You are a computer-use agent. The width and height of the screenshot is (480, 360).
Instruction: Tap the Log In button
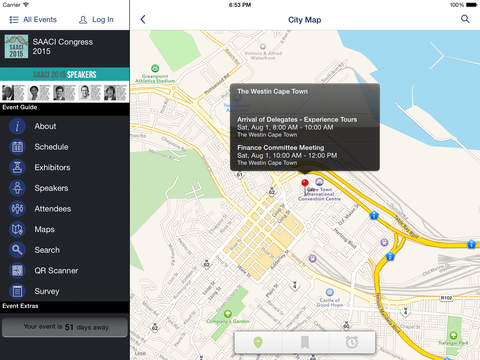[x=96, y=20]
